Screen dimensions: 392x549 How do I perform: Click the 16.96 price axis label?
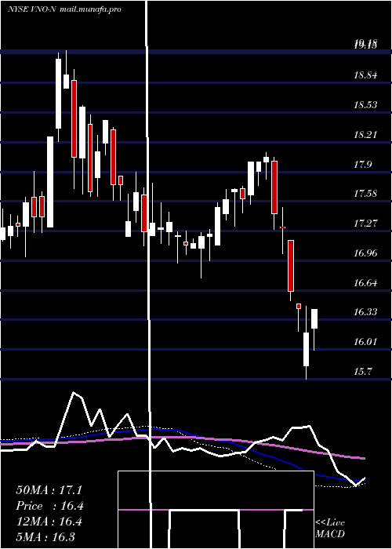pos(365,253)
